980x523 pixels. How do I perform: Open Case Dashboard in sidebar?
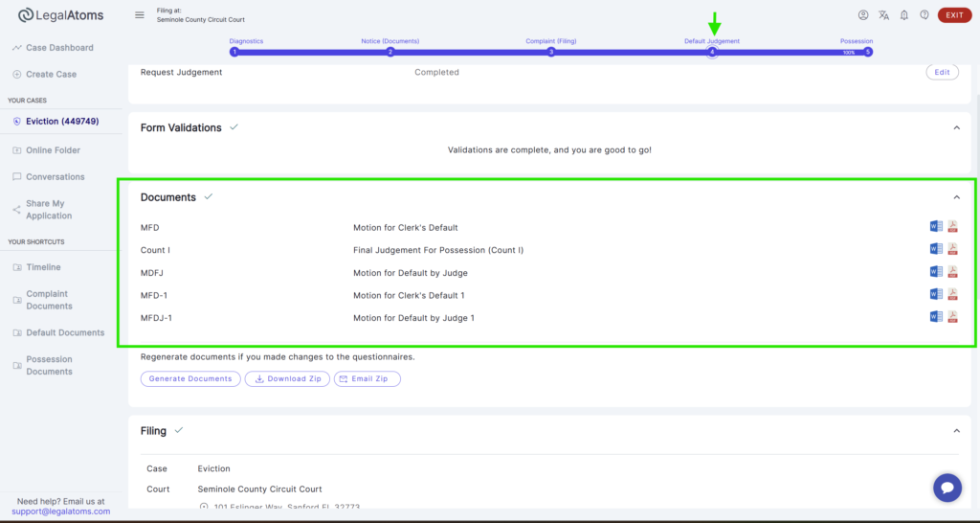coord(59,48)
